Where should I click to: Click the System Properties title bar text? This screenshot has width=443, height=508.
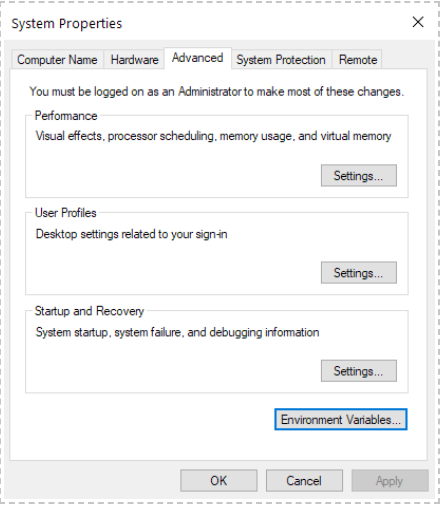click(x=67, y=24)
